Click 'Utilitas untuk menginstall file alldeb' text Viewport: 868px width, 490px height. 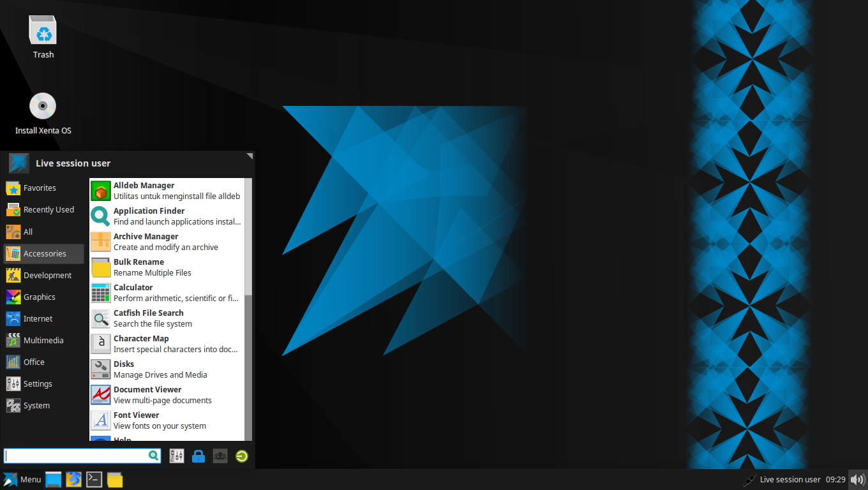point(177,197)
